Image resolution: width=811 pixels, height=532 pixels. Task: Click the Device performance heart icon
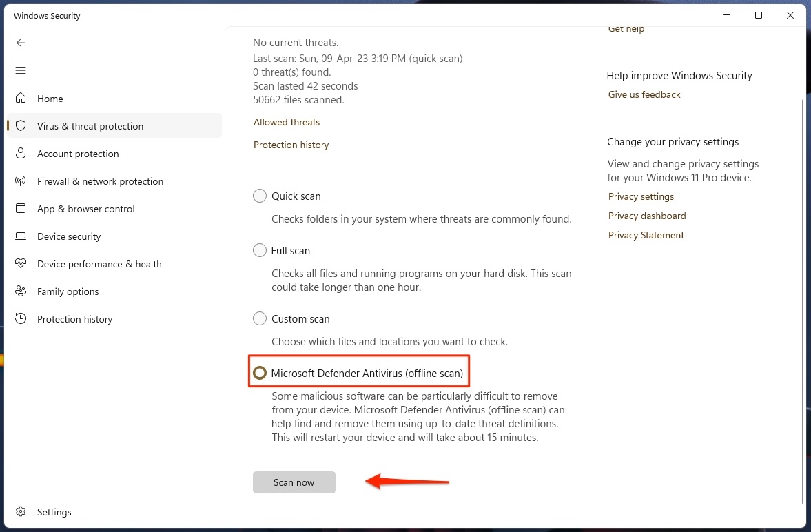tap(21, 263)
